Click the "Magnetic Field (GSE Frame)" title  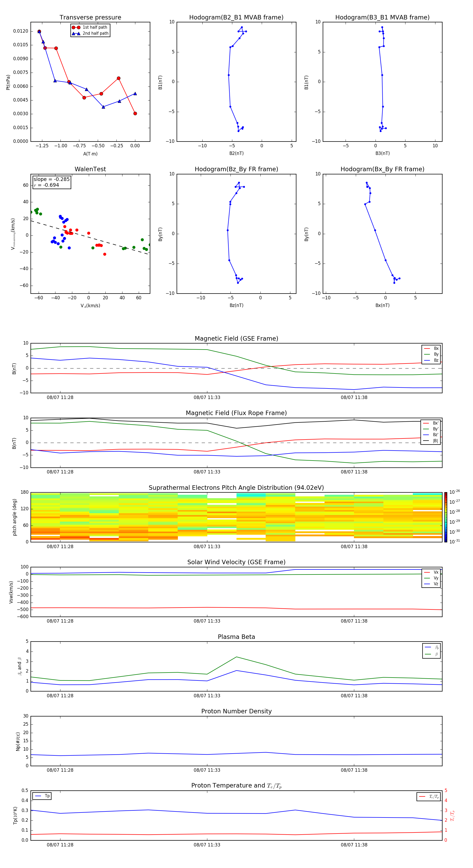236,339
